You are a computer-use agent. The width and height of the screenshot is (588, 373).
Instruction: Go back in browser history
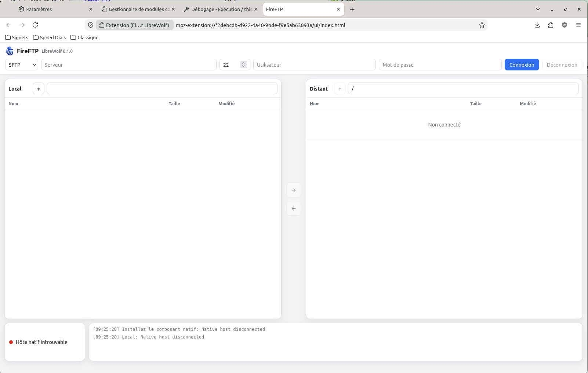coord(9,25)
